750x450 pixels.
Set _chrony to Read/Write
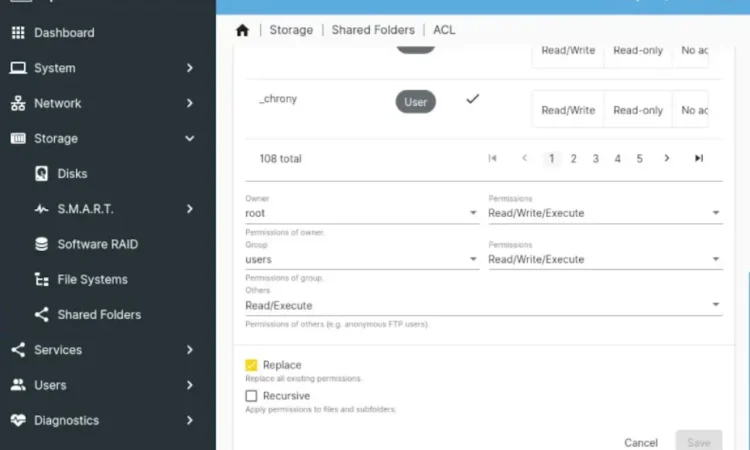[568, 110]
